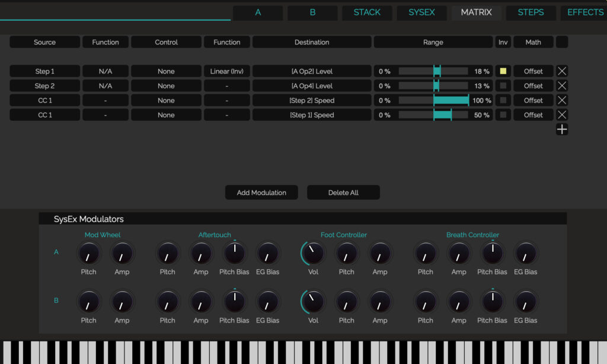Open the Step 2 source dropdown
Screen dimensions: 607x364
coord(44,85)
